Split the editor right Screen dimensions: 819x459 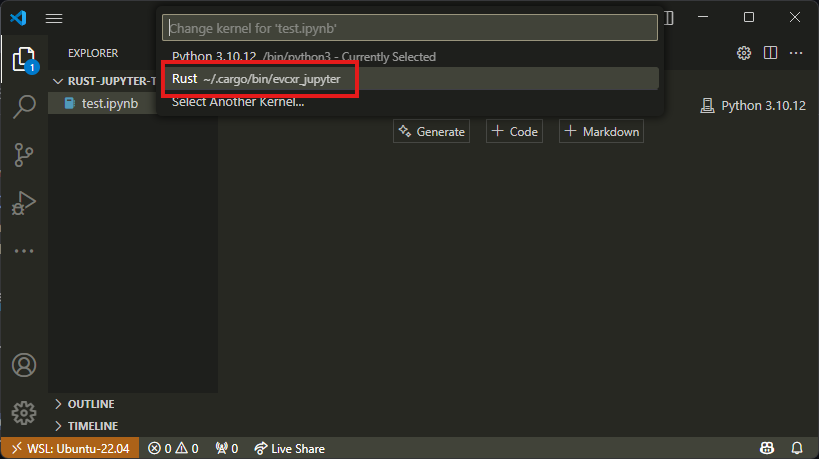tap(770, 53)
